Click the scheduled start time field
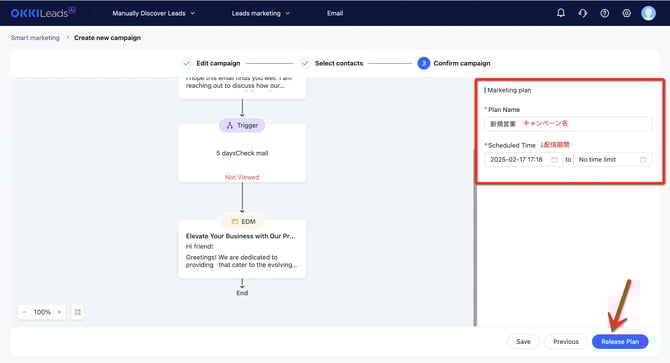670x363 pixels. tap(523, 160)
